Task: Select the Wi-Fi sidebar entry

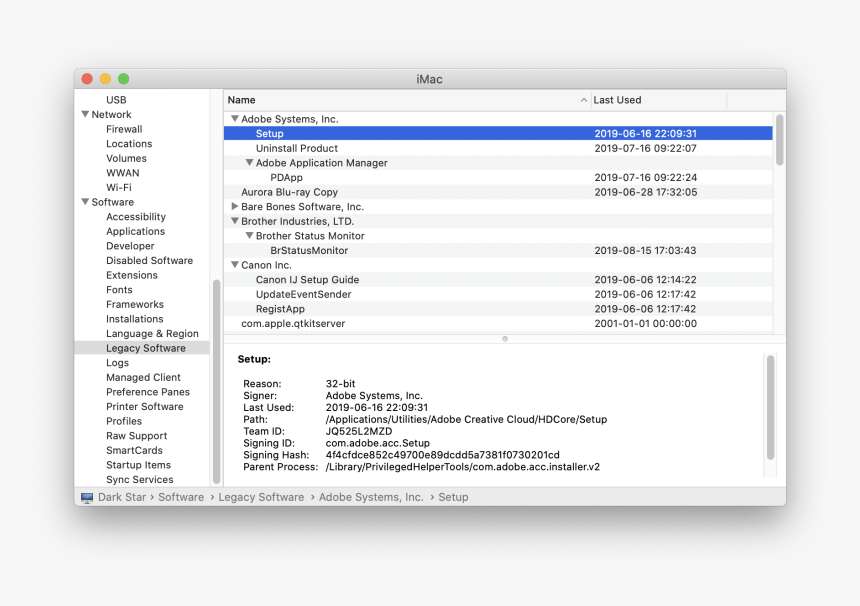Action: coord(119,187)
